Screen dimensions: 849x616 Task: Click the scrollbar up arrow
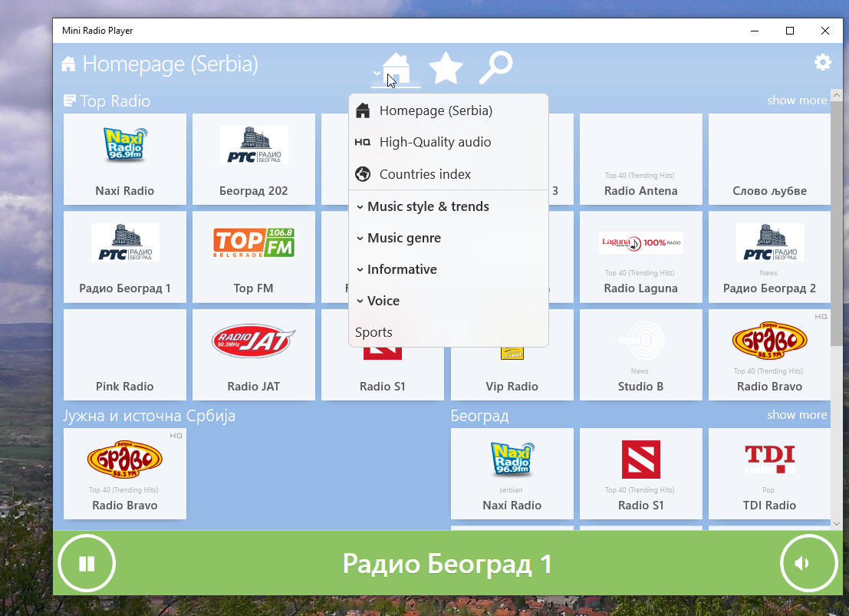(837, 95)
